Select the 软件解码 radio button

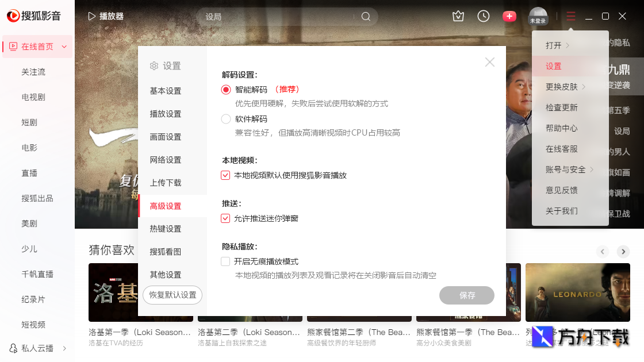click(x=225, y=119)
